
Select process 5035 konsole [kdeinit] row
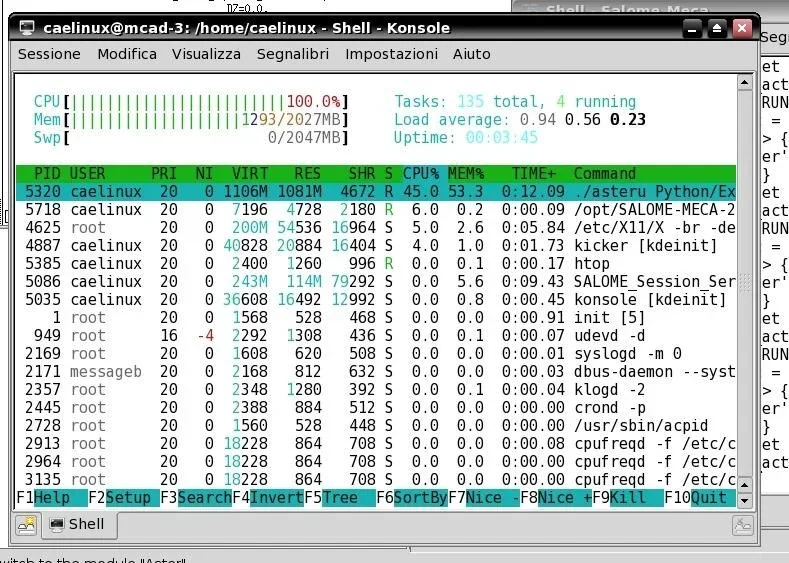coord(376,300)
